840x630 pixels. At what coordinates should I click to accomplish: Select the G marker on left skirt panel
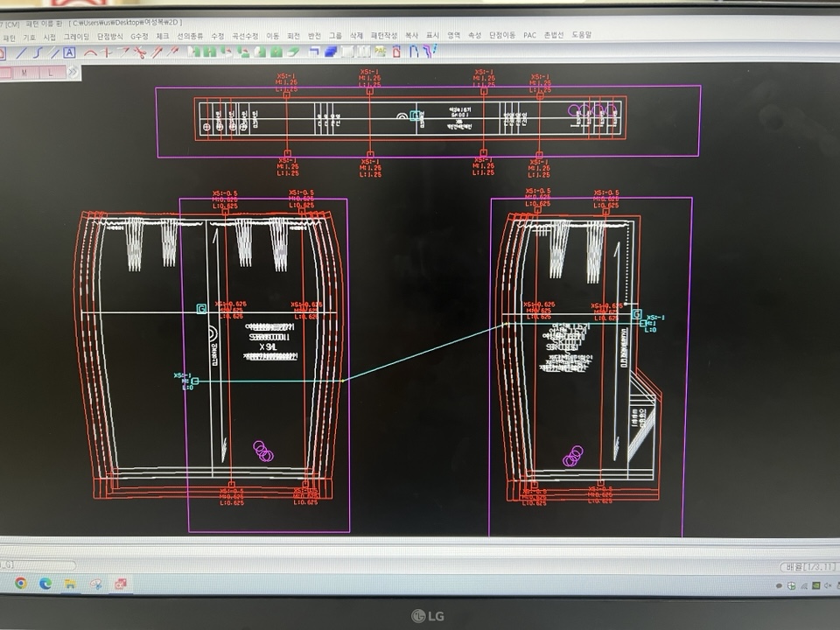click(x=201, y=309)
